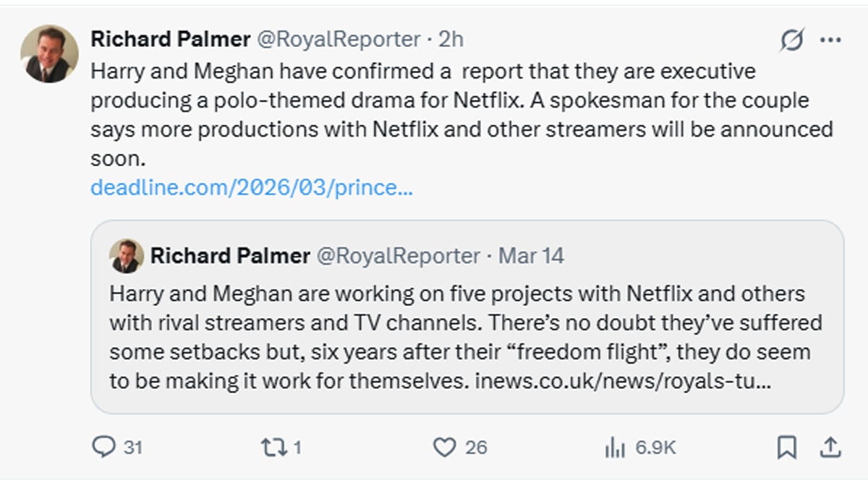
Task: Open the @RoyalReporter handle on the main tweet
Action: point(339,39)
